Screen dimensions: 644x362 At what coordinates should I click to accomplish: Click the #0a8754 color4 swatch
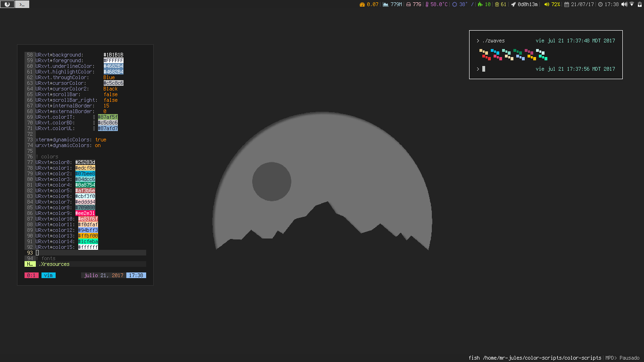coord(85,185)
